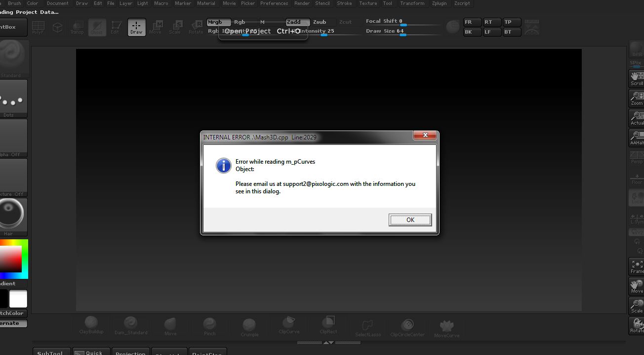Select the ClipRect brush icon
The height and width of the screenshot is (355, 644).
pos(328,325)
